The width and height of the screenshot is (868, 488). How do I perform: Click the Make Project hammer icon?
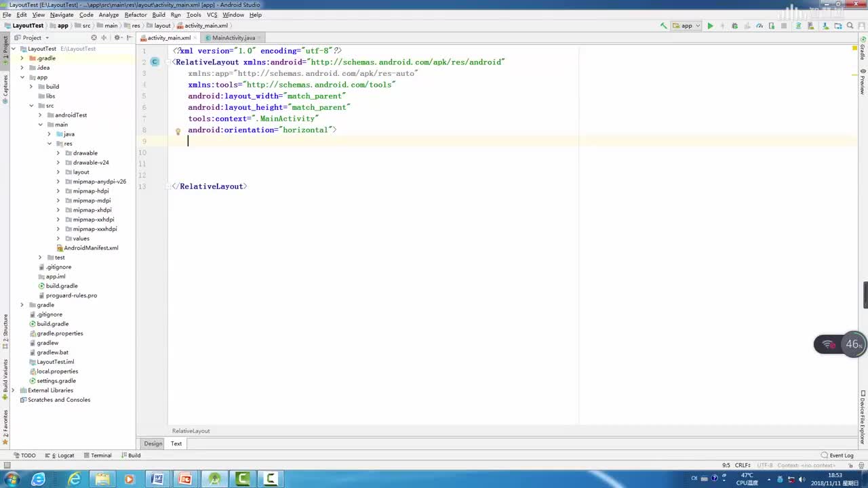click(663, 26)
